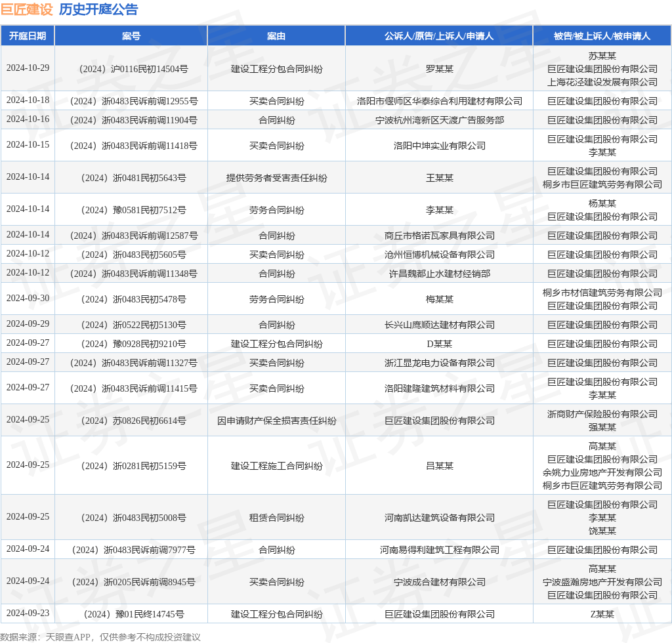Click case number (2024)浙0483民初5605号
This screenshot has width=672, height=643.
[134, 255]
